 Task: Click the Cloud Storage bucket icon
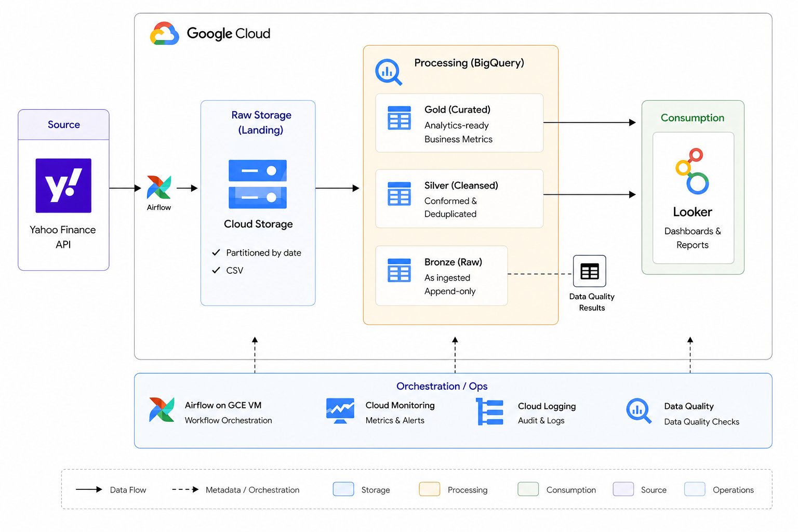[x=258, y=184]
